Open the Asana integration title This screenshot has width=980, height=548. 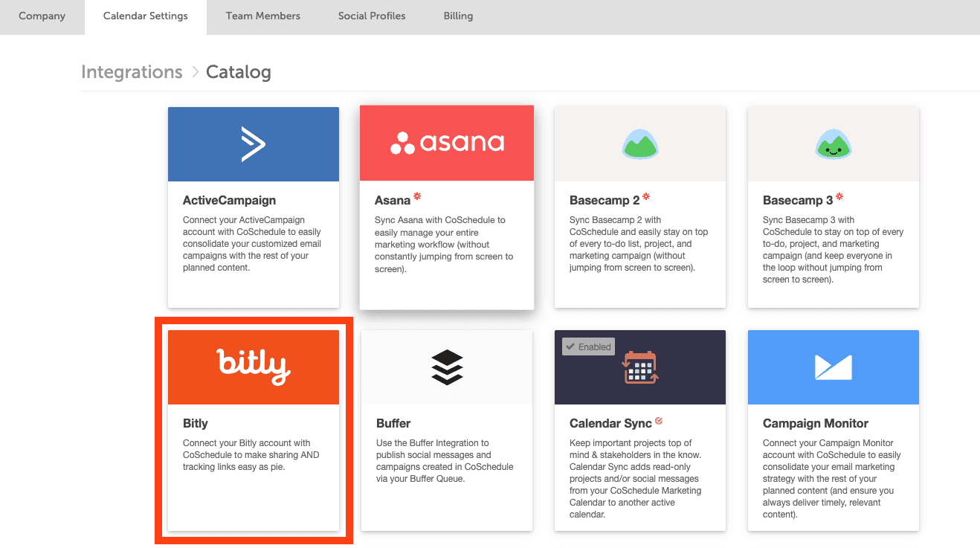393,201
